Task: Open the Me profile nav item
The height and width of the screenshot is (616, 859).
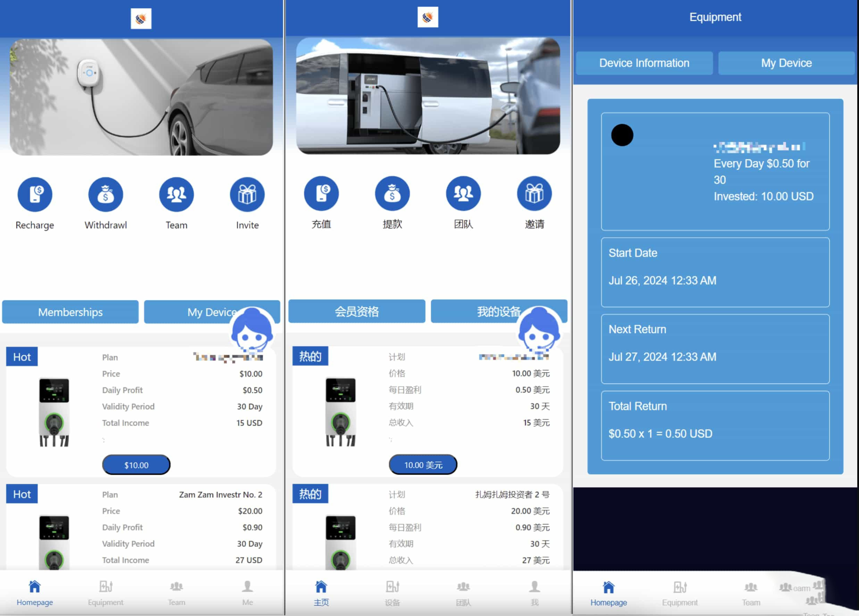Action: click(x=247, y=593)
